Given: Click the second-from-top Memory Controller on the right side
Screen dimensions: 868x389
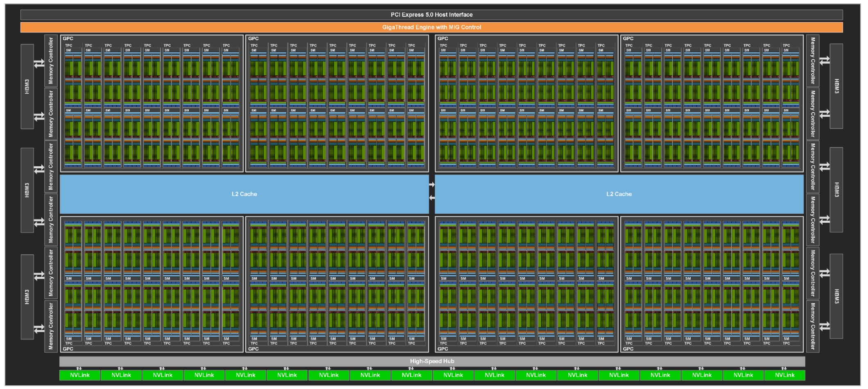Looking at the screenshot, I should coord(813,114).
